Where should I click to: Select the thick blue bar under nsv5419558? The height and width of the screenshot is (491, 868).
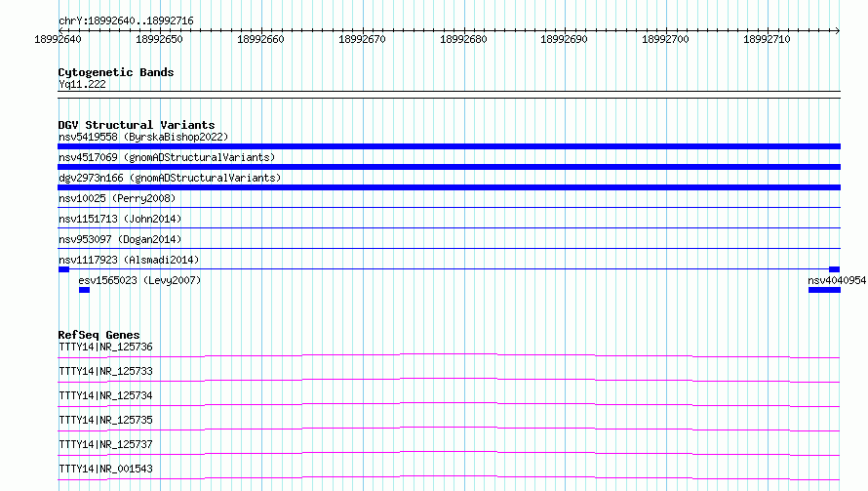coord(449,146)
